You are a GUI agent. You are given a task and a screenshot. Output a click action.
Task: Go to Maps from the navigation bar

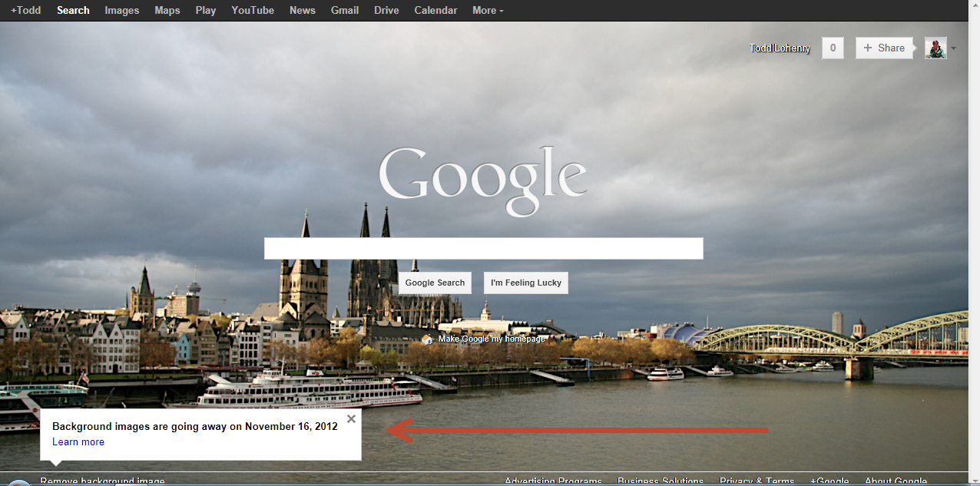tap(167, 11)
